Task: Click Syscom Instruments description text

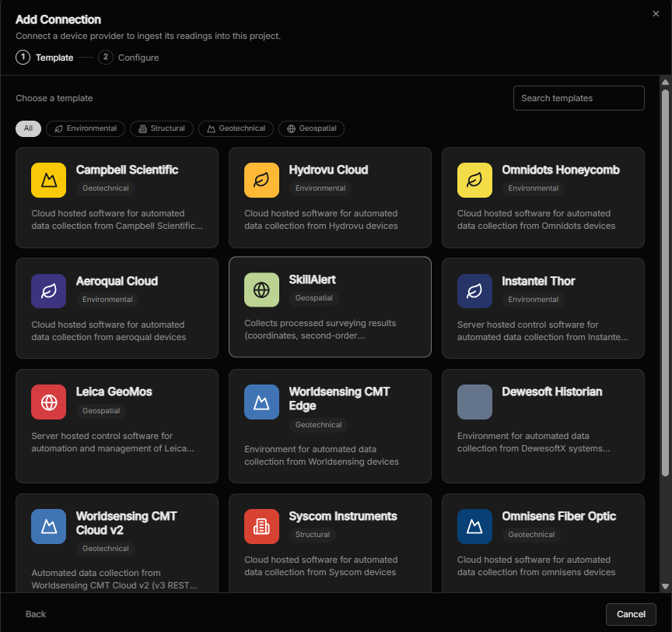Action: 321,566
